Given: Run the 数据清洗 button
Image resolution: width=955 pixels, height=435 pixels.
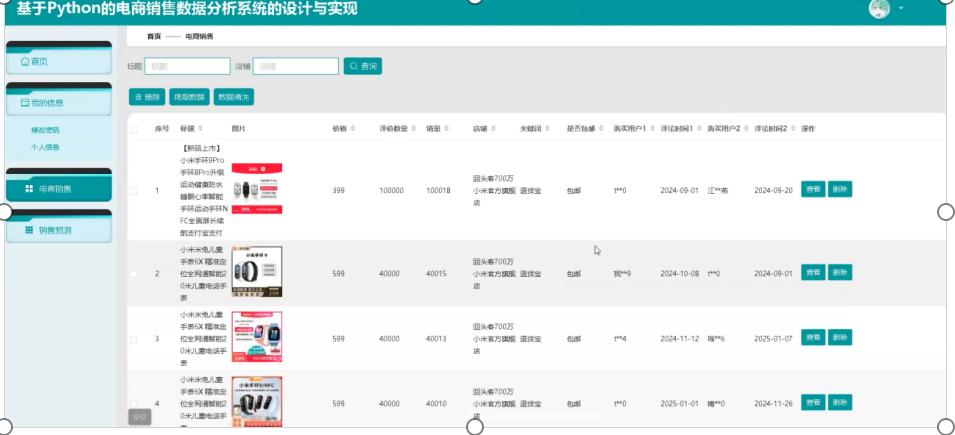Looking at the screenshot, I should pyautogui.click(x=234, y=97).
